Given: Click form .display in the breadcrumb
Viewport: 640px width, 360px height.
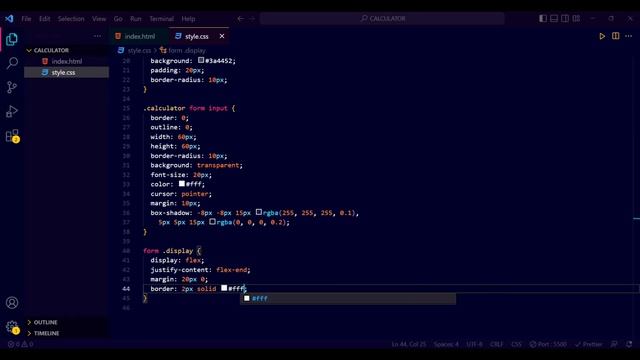Looking at the screenshot, I should click(187, 51).
